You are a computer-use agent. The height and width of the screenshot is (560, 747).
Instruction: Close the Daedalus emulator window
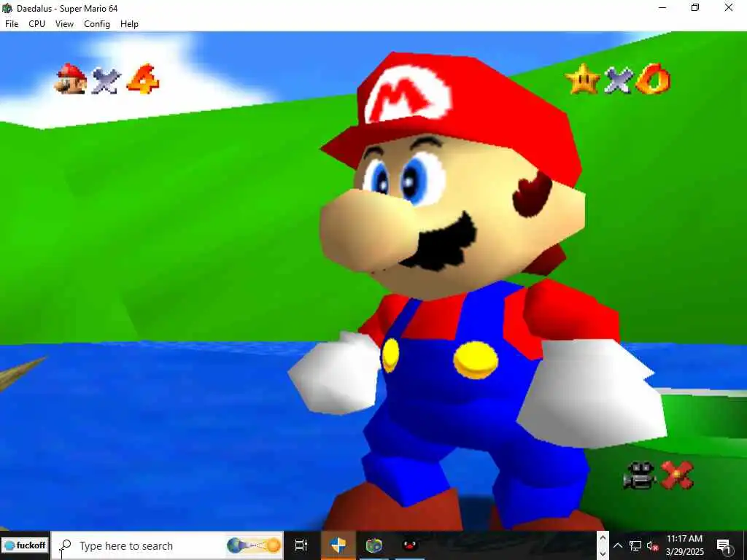(x=729, y=7)
